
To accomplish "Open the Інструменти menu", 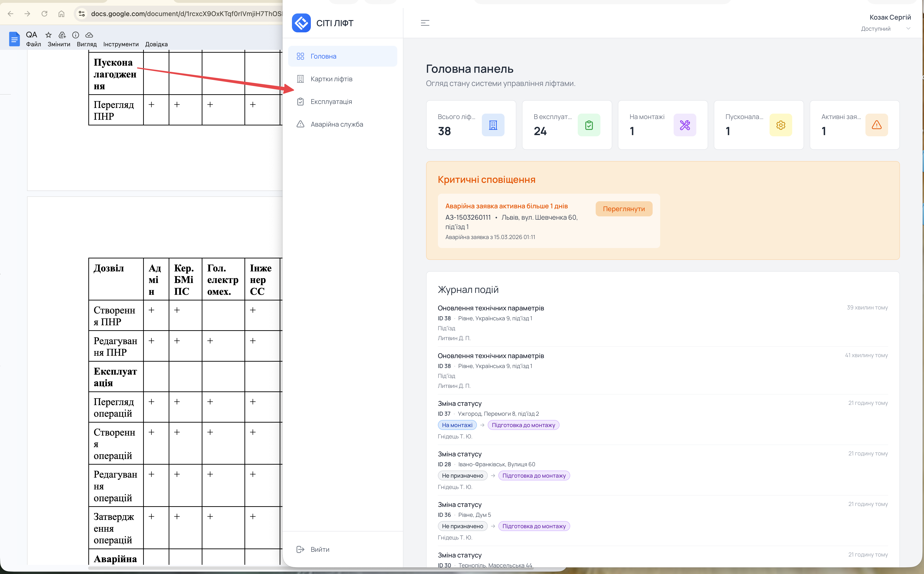I will pos(121,44).
